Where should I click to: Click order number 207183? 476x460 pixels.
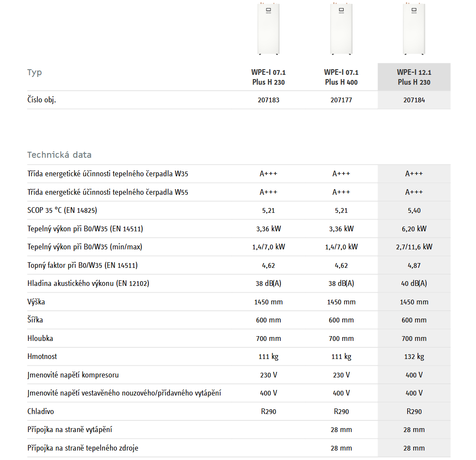click(x=268, y=100)
